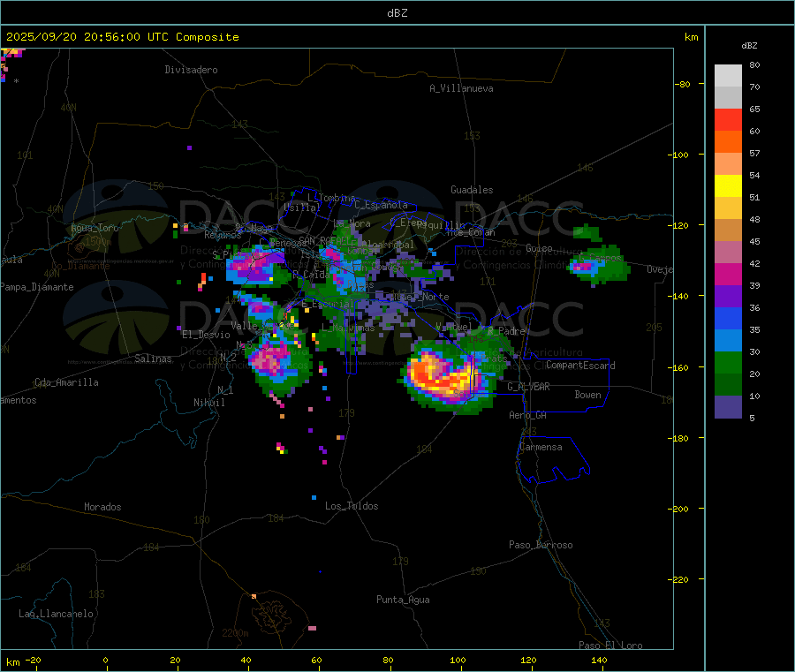This screenshot has height=672, width=795.
Task: Click the intense red storm cell core
Action: 443,378
